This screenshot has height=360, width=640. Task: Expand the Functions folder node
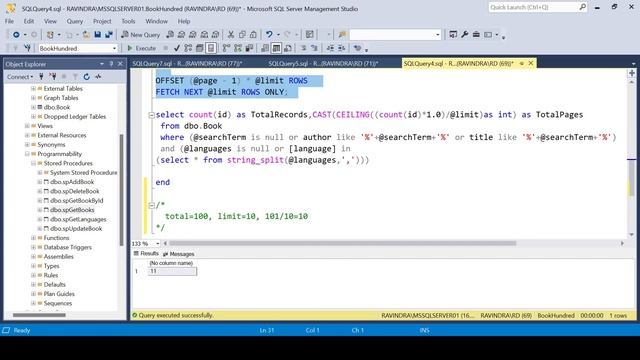[33, 238]
